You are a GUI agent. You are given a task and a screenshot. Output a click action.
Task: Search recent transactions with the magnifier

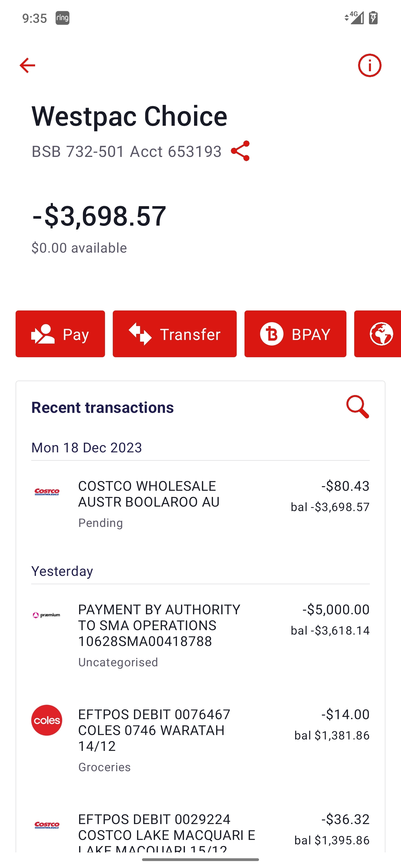(x=358, y=407)
